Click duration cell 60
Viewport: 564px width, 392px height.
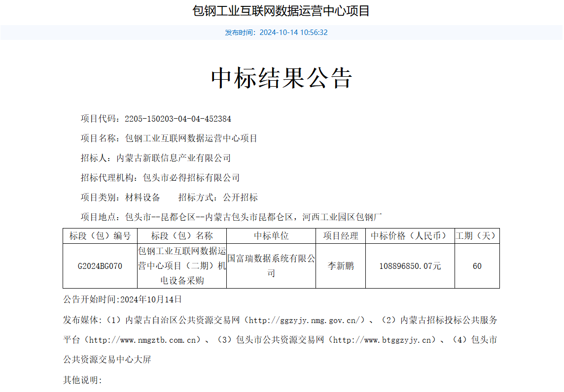point(477,266)
